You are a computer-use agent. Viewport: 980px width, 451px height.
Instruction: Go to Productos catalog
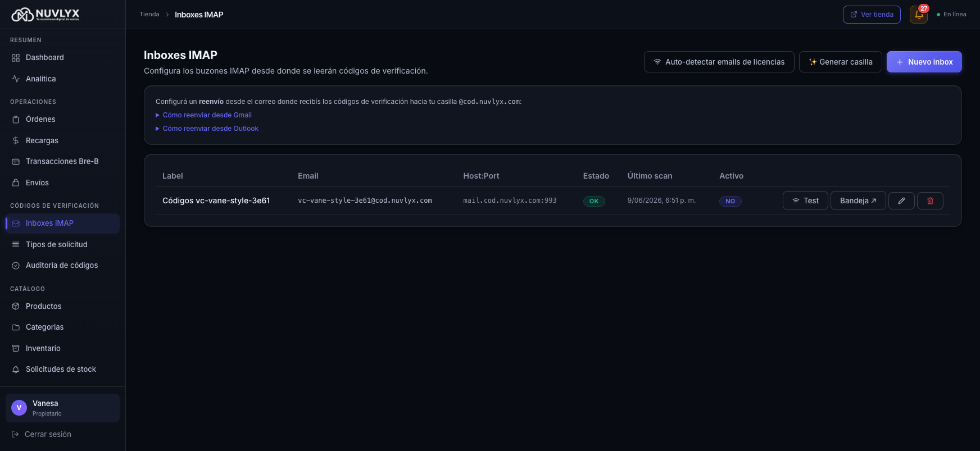[62, 306]
